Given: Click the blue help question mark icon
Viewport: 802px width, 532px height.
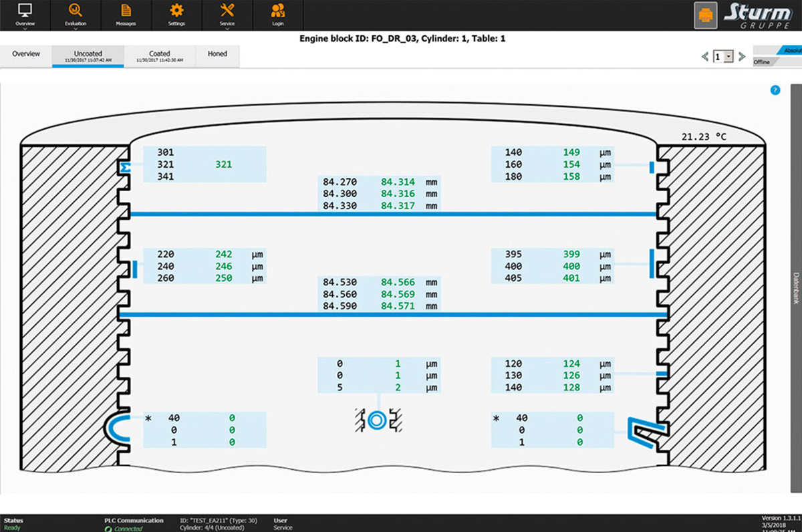Looking at the screenshot, I should tap(775, 90).
